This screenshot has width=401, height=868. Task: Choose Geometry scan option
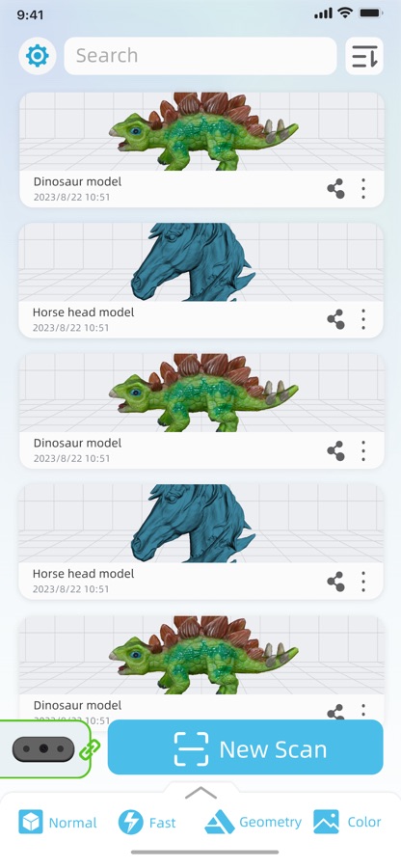(x=254, y=822)
